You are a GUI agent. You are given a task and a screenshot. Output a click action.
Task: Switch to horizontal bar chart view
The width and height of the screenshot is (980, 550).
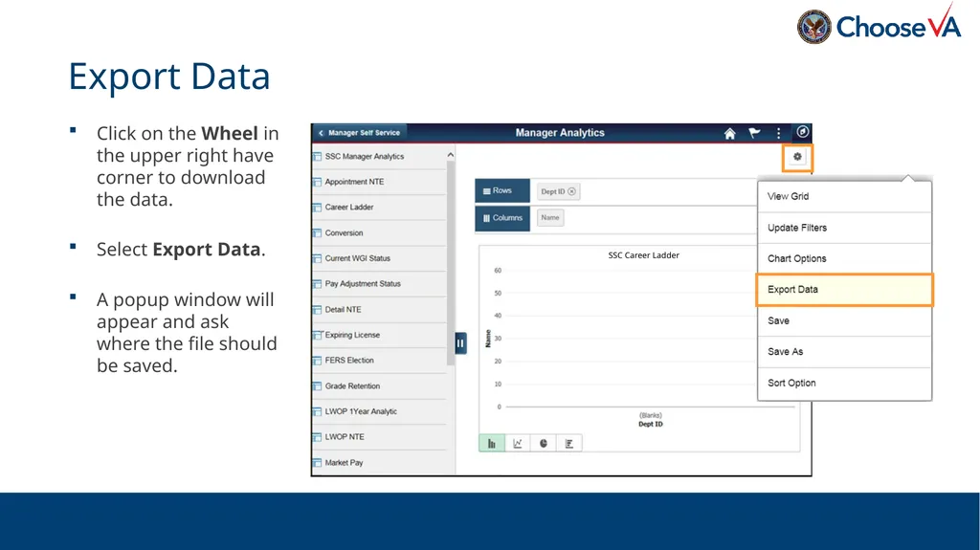pyautogui.click(x=568, y=443)
